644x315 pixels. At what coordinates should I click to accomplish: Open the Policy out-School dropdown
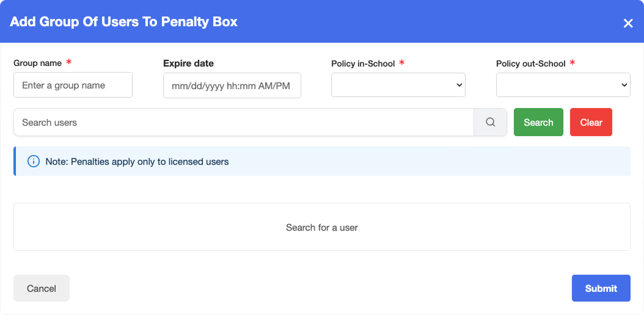coord(563,85)
